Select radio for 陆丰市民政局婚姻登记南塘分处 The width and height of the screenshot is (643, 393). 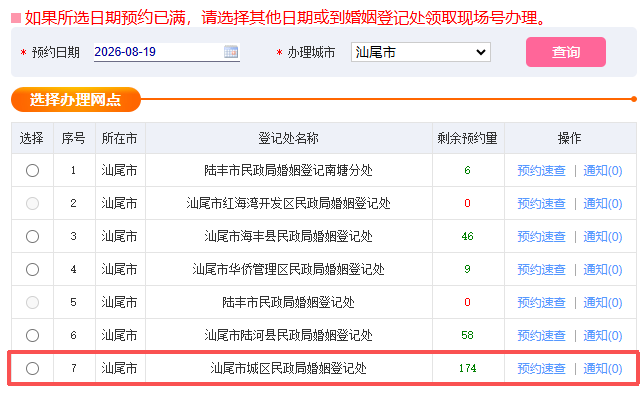tap(32, 170)
